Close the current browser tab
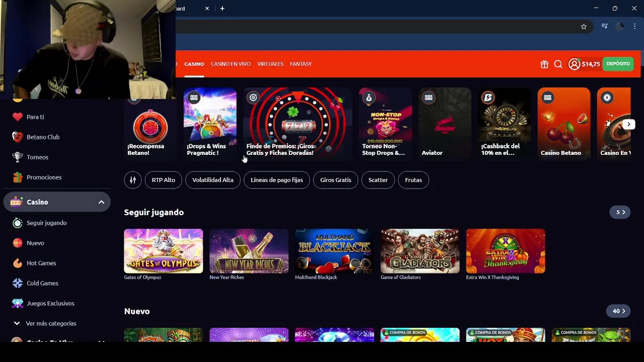The height and width of the screenshot is (362, 644). pyautogui.click(x=207, y=9)
